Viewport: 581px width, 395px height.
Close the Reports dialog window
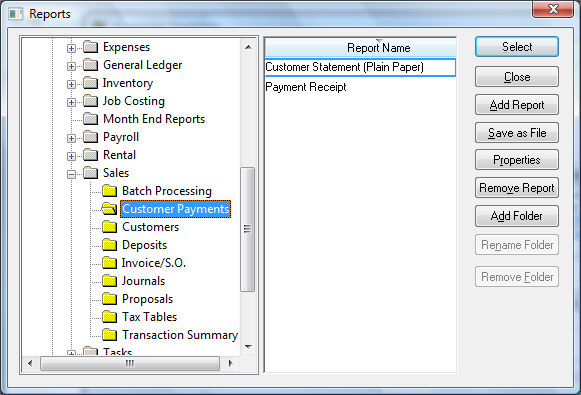coord(553,9)
